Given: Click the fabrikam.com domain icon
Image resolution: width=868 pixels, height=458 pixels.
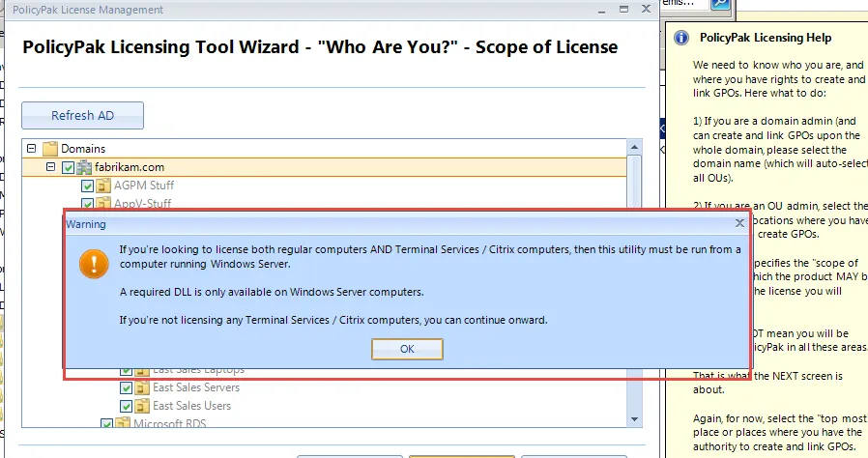Looking at the screenshot, I should pos(84,167).
